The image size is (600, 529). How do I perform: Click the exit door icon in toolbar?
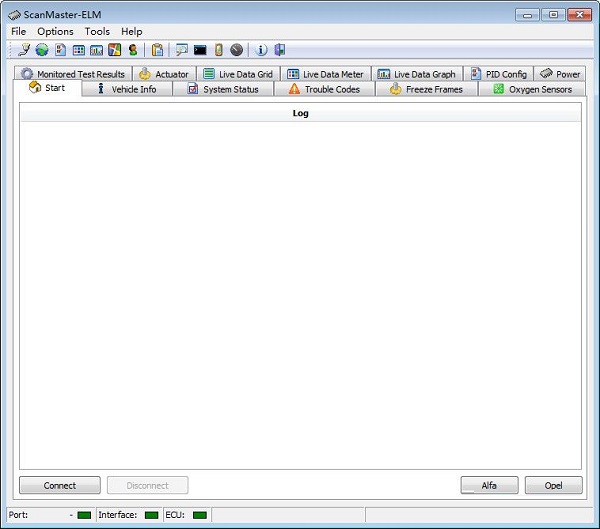click(x=279, y=50)
